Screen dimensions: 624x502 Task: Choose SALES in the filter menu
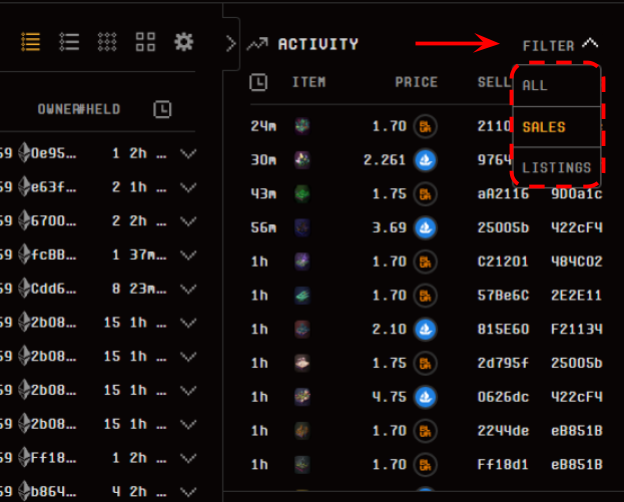(x=557, y=127)
